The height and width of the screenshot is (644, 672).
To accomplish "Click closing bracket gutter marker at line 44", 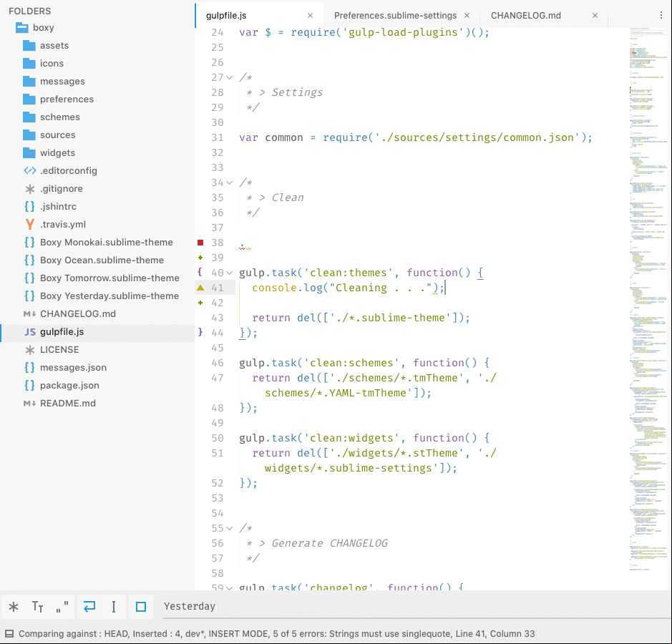I will click(200, 332).
